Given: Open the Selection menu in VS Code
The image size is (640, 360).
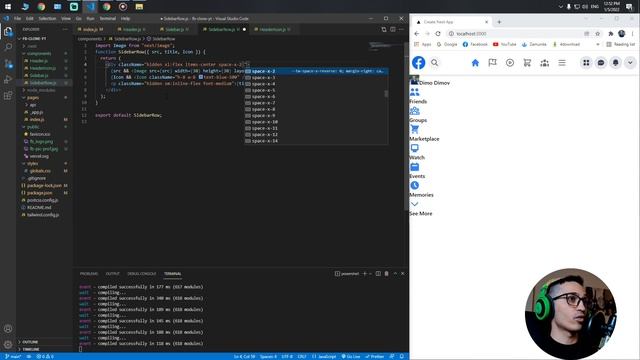Looking at the screenshot, I should pos(47,18).
